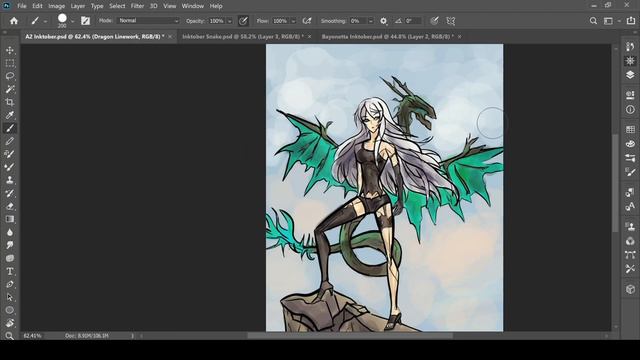Switch to Bayonetta Inktober.psd tab

(x=387, y=36)
